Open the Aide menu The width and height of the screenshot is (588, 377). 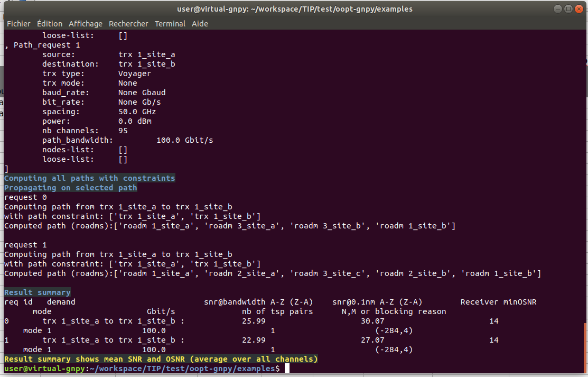coord(200,24)
